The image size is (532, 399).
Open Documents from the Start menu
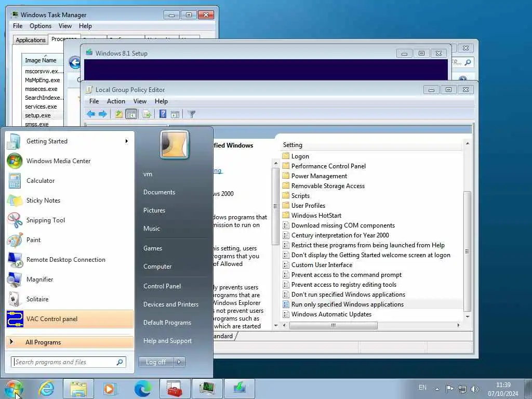point(159,192)
